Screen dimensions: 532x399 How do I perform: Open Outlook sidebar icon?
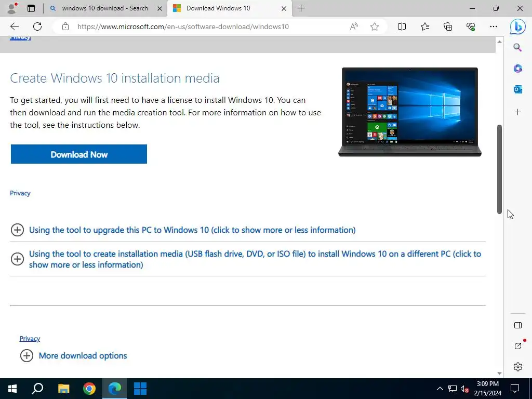[x=518, y=89]
